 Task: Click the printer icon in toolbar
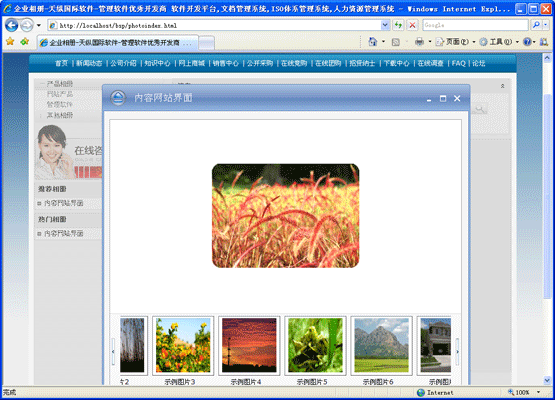[419, 42]
